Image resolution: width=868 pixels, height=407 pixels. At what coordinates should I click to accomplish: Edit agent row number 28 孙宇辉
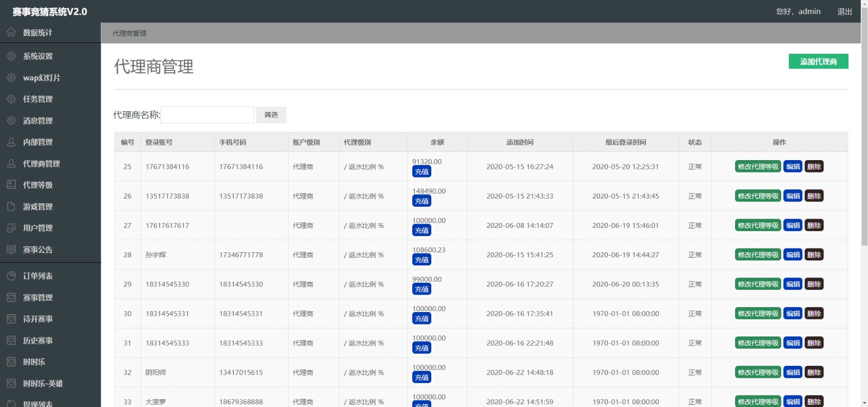coord(793,255)
